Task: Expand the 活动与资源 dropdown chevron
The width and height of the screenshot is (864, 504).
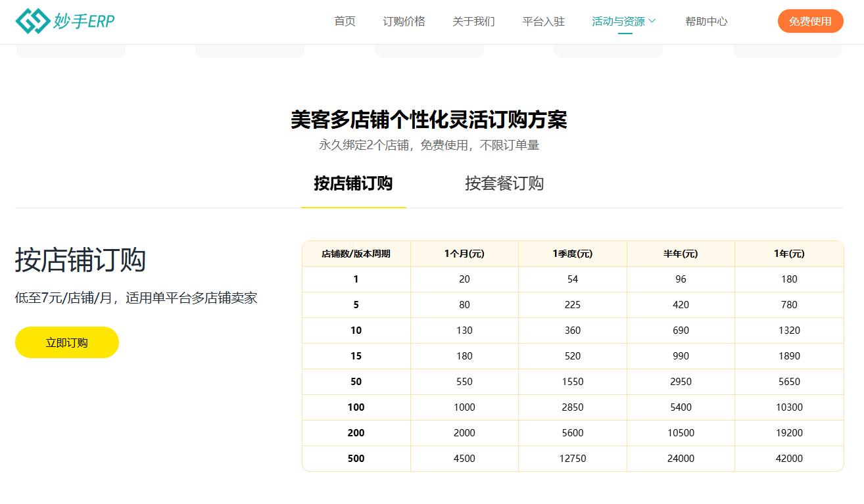Action: pyautogui.click(x=652, y=21)
